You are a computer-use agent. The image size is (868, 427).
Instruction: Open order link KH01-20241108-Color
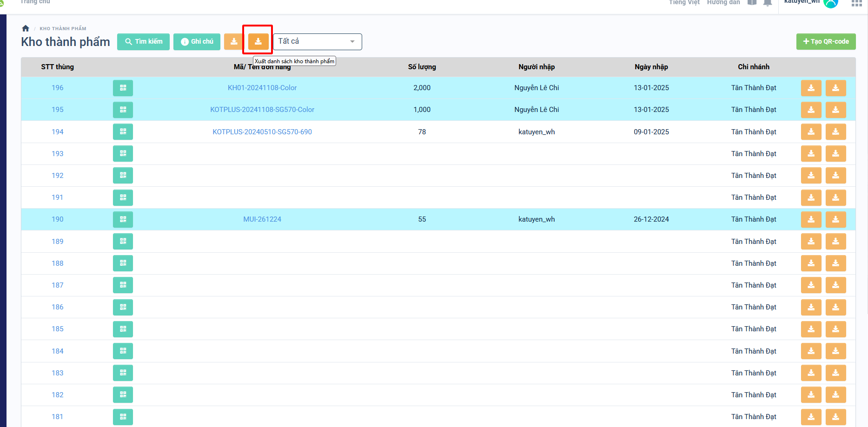pos(262,88)
